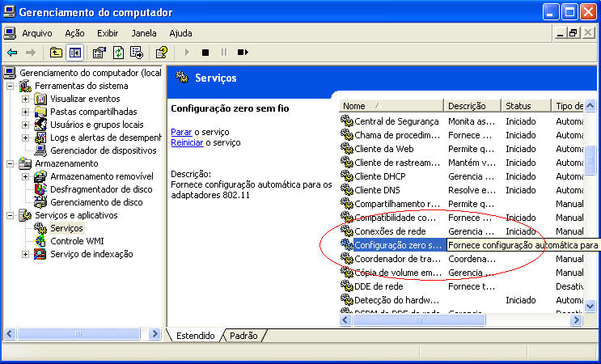Click services list horizontal scrollbar right arrow
This screenshot has height=364, width=601.
pos(576,320)
